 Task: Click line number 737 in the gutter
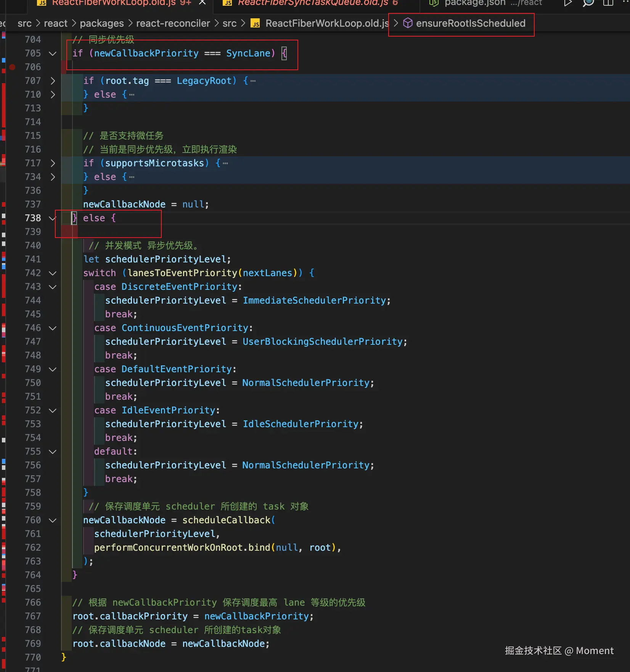click(33, 204)
